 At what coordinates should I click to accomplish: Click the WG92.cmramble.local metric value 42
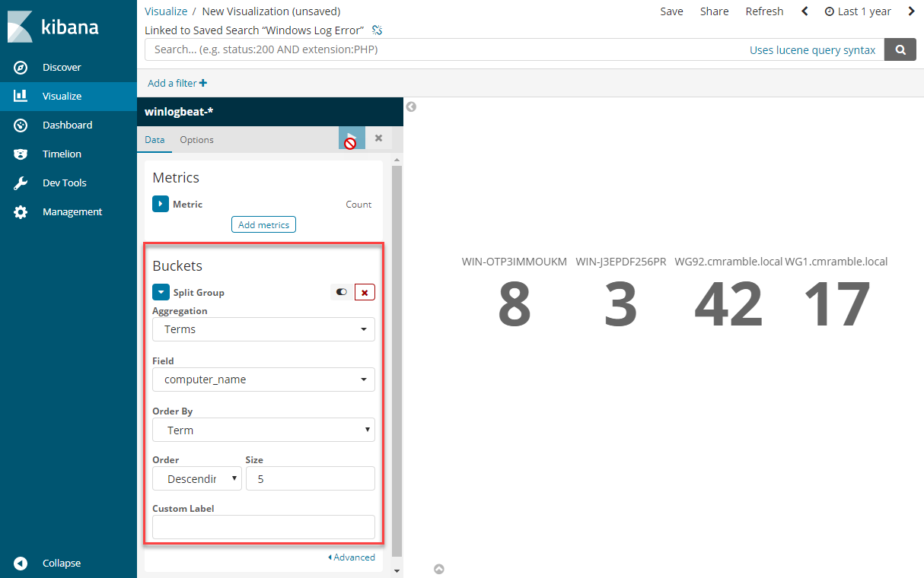tap(728, 304)
